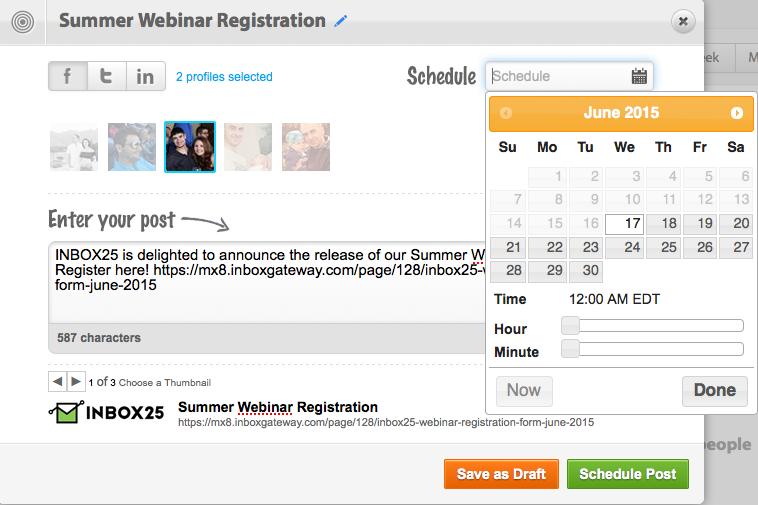
Task: Open the 2 profiles selected link
Action: [x=224, y=76]
